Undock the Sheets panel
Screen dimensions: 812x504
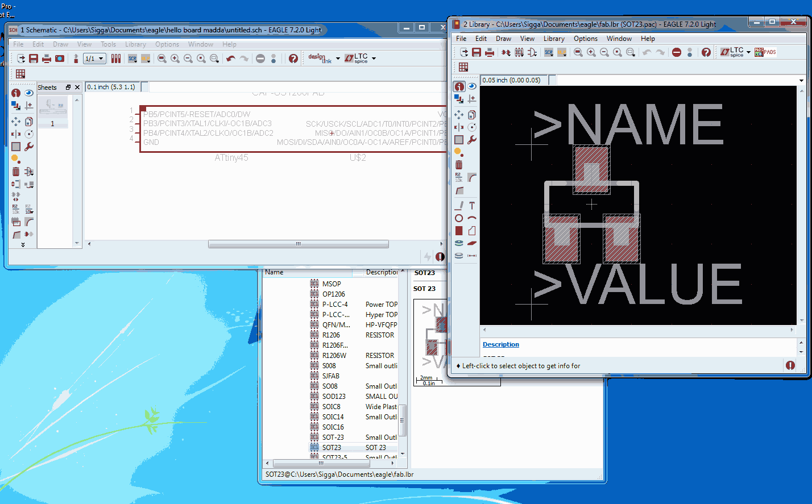pos(68,88)
